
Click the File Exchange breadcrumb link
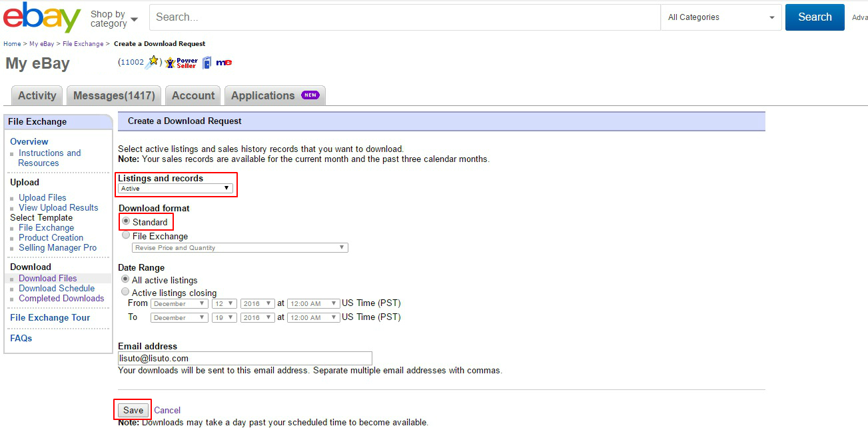click(83, 44)
